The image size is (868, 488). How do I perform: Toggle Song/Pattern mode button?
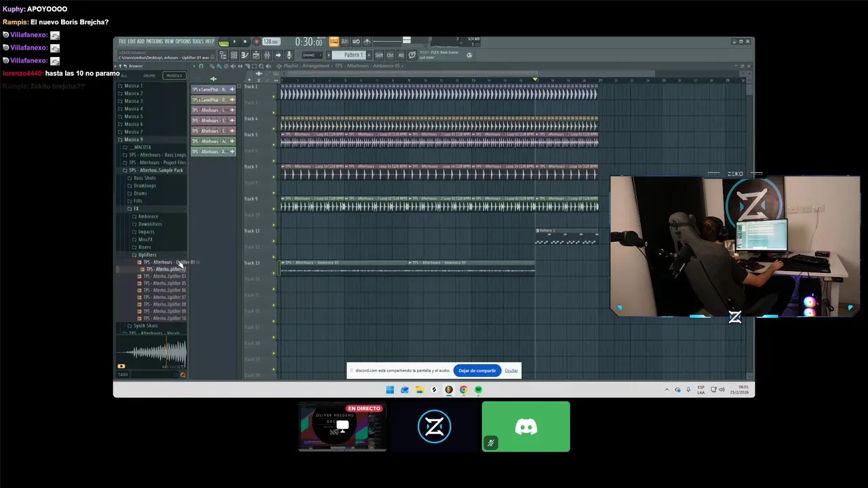224,43
